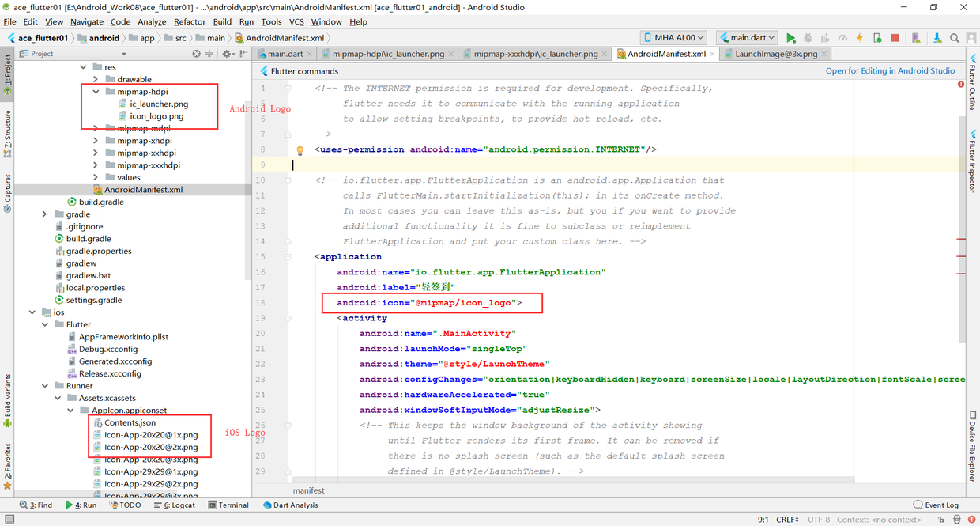Open the main.dart run configuration dropdown

pos(747,38)
